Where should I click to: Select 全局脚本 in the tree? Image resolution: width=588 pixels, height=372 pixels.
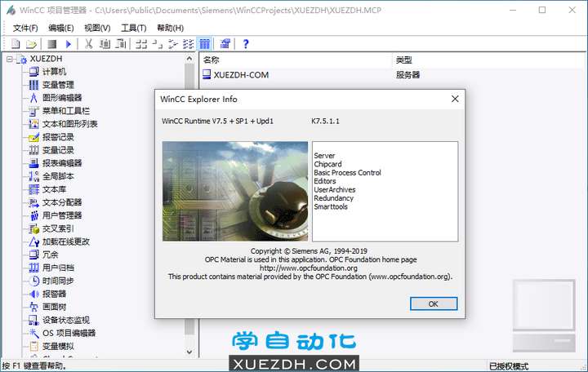[x=58, y=176]
